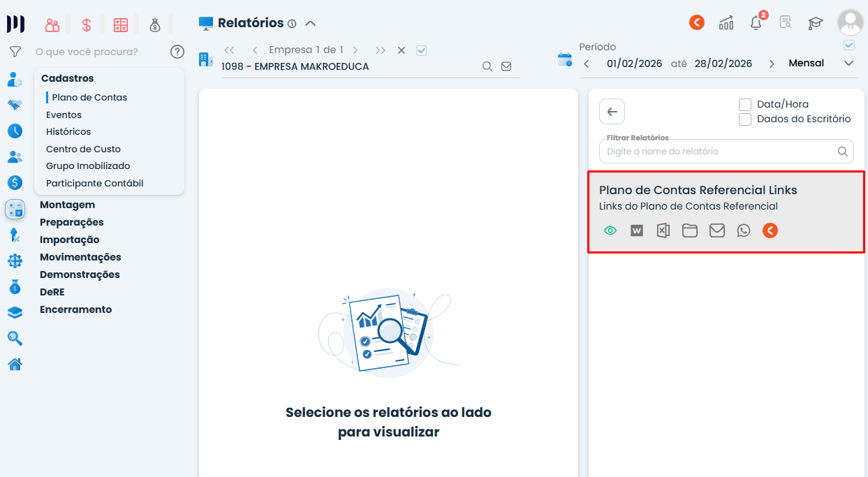Screen dimensions: 868x477
Task: Open the red calculator grid module icon
Action: (121, 25)
